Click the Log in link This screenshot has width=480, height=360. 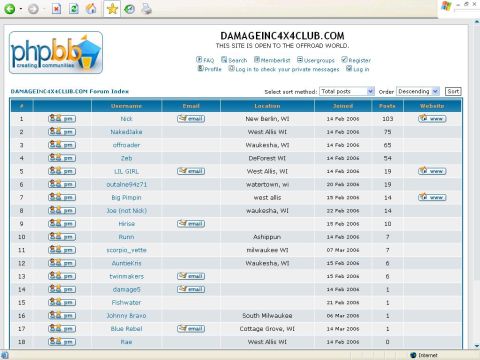[358, 69]
